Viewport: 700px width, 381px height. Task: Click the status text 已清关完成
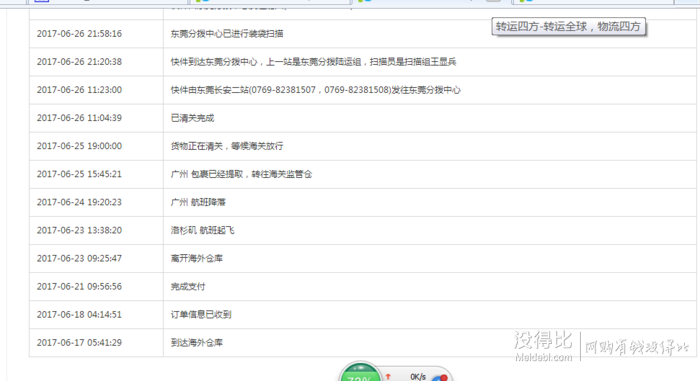click(x=192, y=118)
